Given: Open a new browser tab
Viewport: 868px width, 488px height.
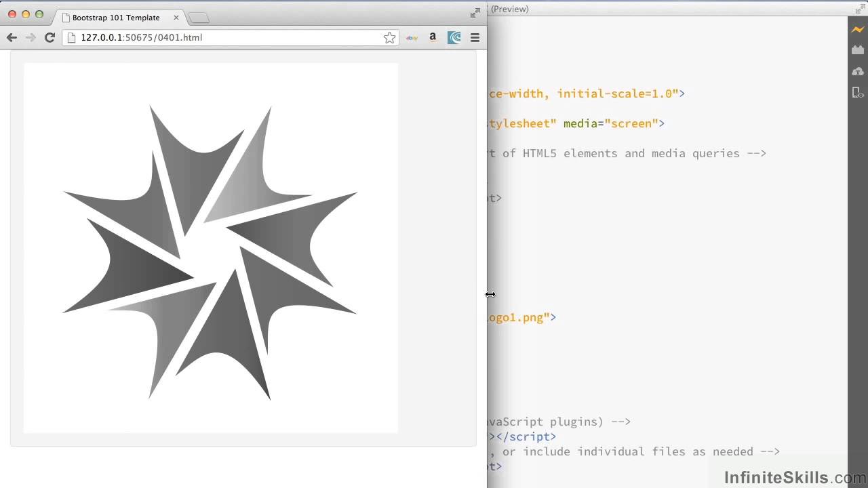Looking at the screenshot, I should click(x=198, y=18).
